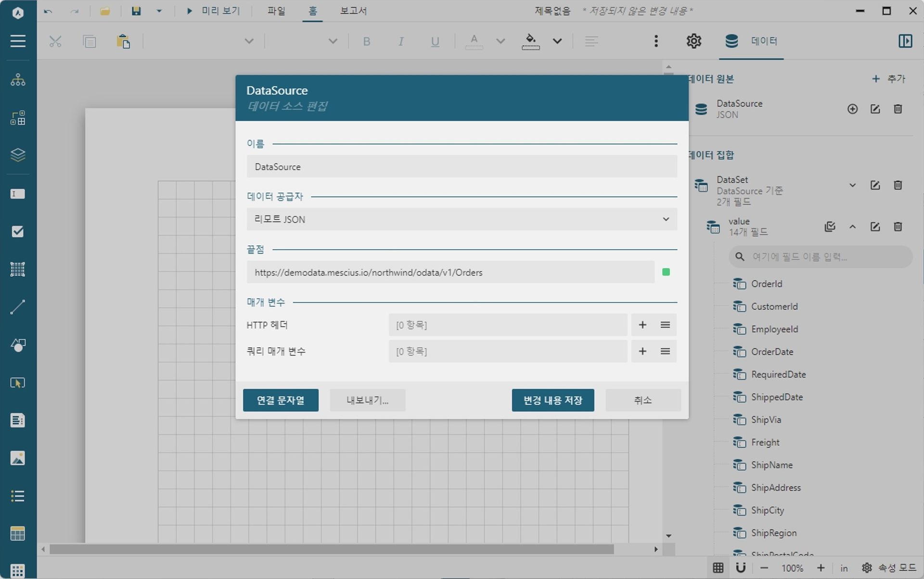Open the report settings gear icon
This screenshot has height=579, width=924.
tap(693, 41)
